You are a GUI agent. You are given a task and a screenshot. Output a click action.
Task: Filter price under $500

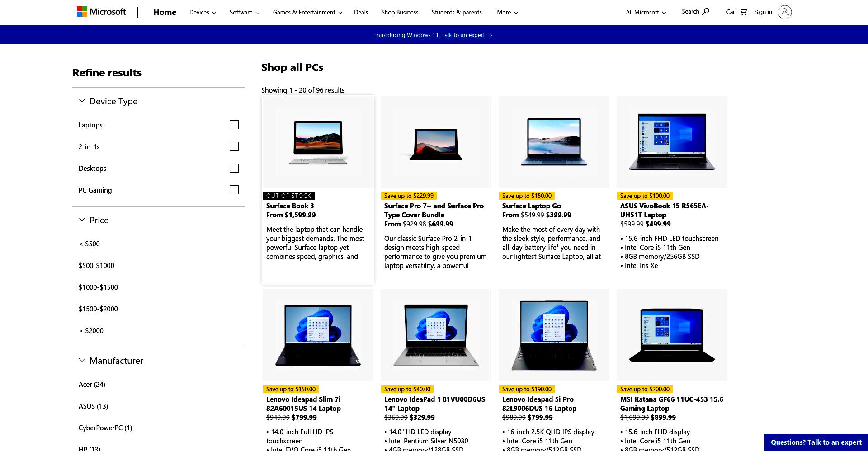(x=90, y=244)
